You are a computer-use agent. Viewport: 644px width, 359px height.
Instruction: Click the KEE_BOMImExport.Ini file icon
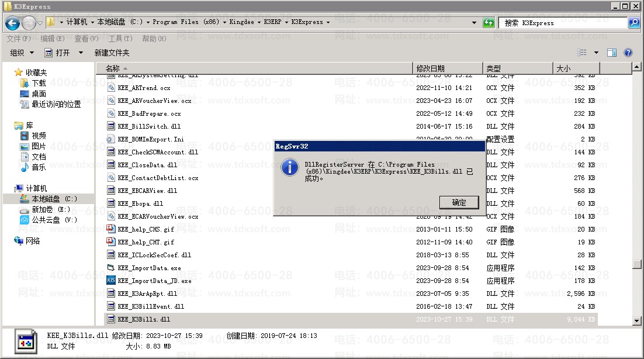(x=111, y=139)
